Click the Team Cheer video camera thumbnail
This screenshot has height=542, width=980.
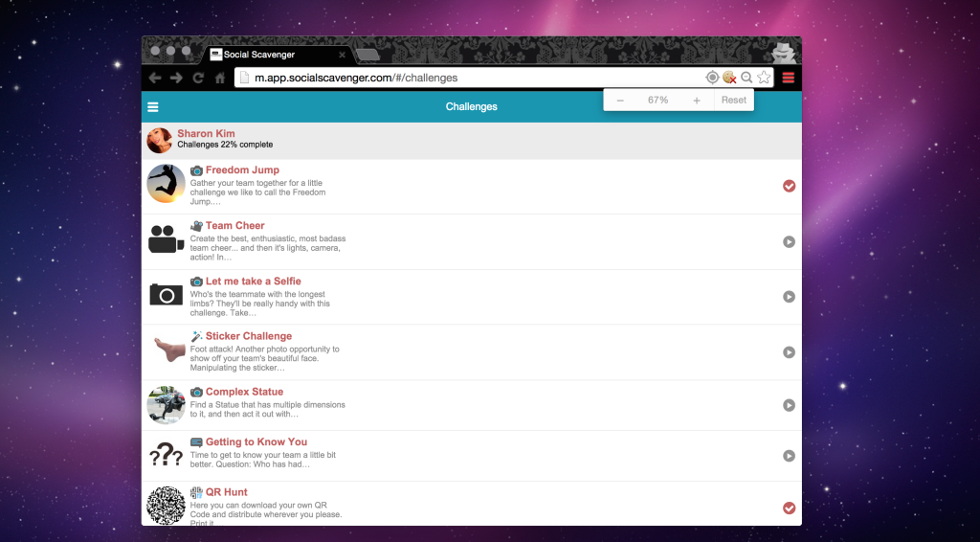click(x=166, y=239)
